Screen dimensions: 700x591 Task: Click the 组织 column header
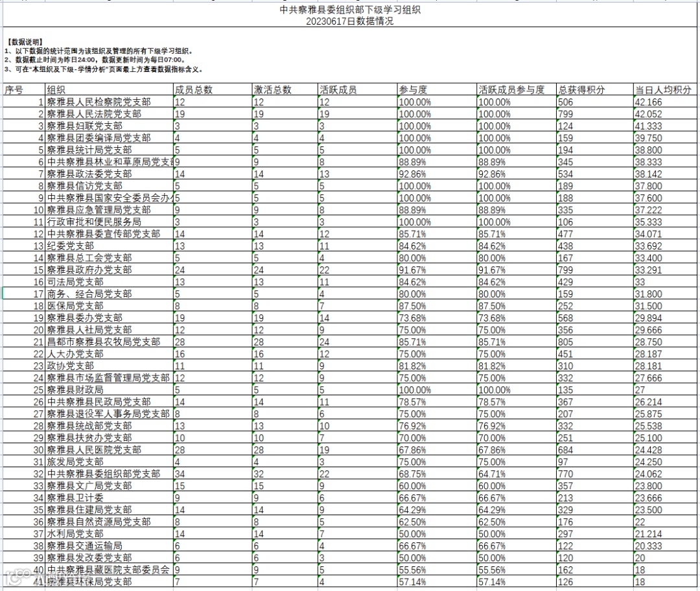click(x=110, y=89)
